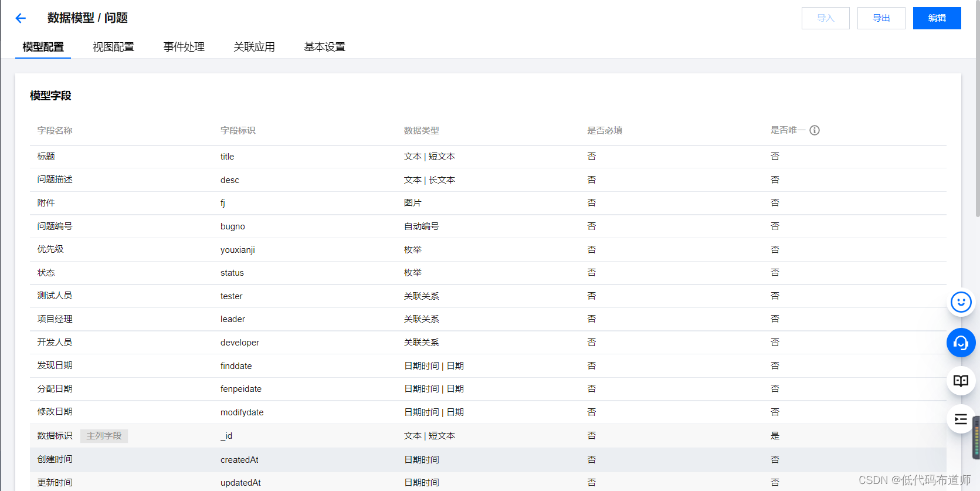Show info tooltip next to 是否唯一
The height and width of the screenshot is (491, 980).
(815, 130)
